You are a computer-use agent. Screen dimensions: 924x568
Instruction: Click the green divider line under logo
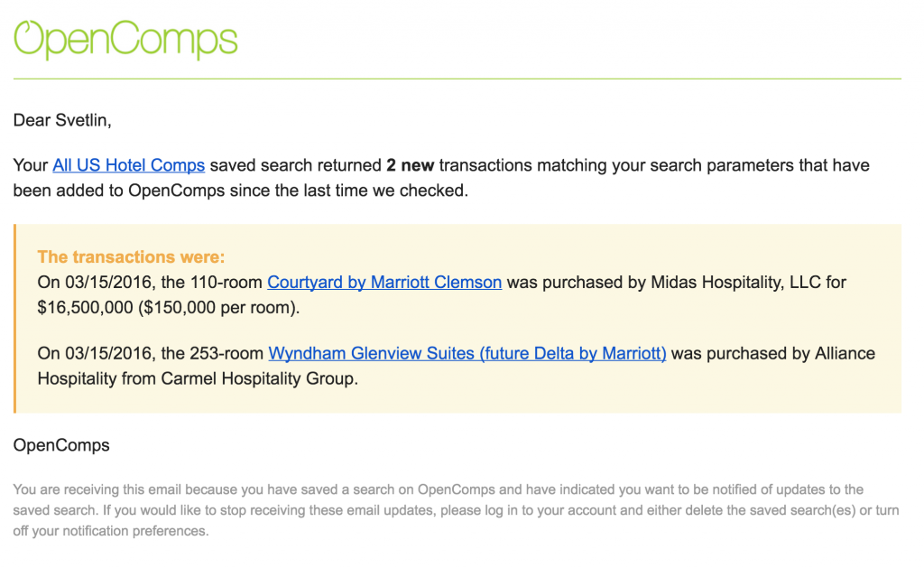click(x=457, y=79)
